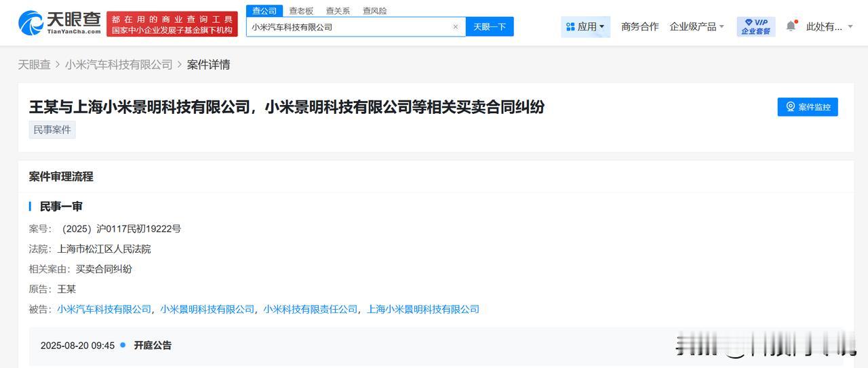The image size is (868, 368).
Task: Open the 商务合作 link
Action: [x=640, y=26]
